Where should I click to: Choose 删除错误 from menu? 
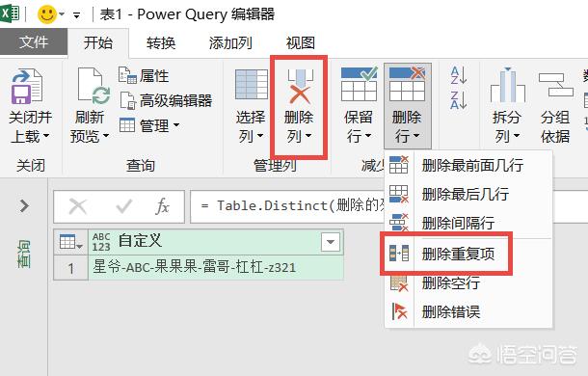(468, 311)
